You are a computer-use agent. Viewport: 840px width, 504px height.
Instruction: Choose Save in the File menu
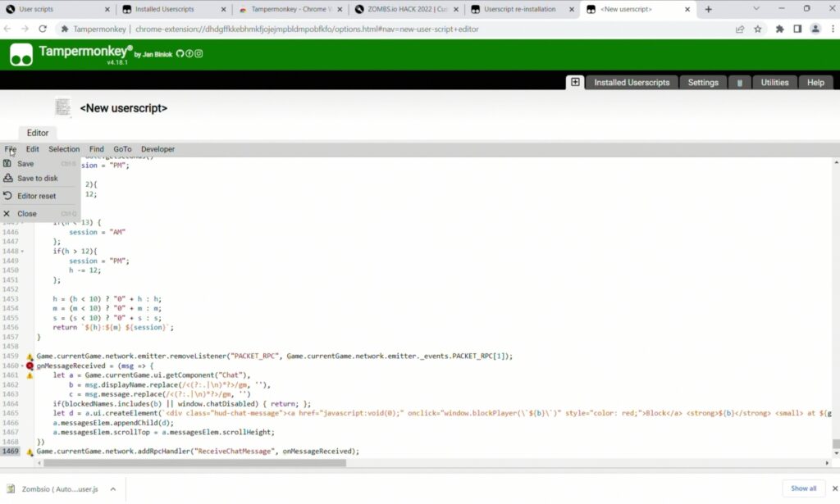pos(40,164)
